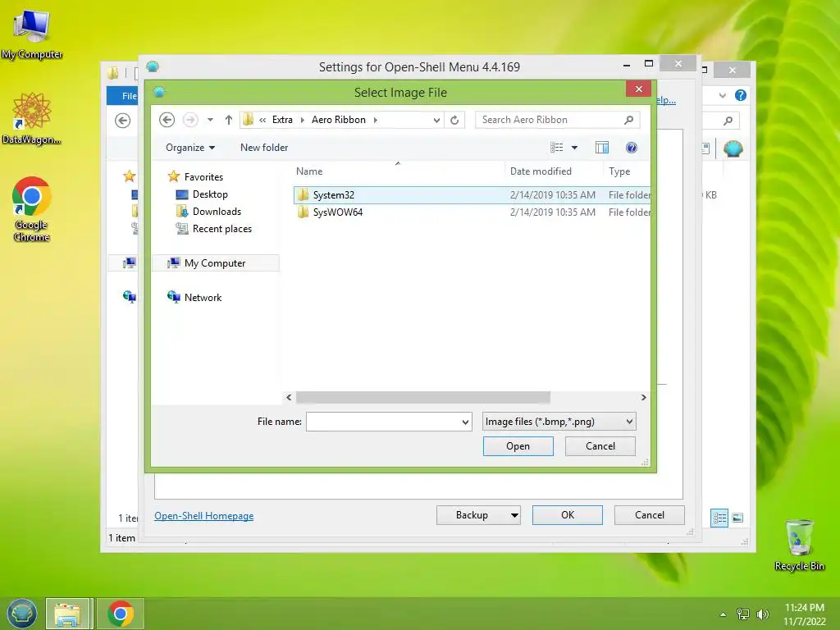Sort by the Type column header
This screenshot has width=840, height=630.
[619, 171]
